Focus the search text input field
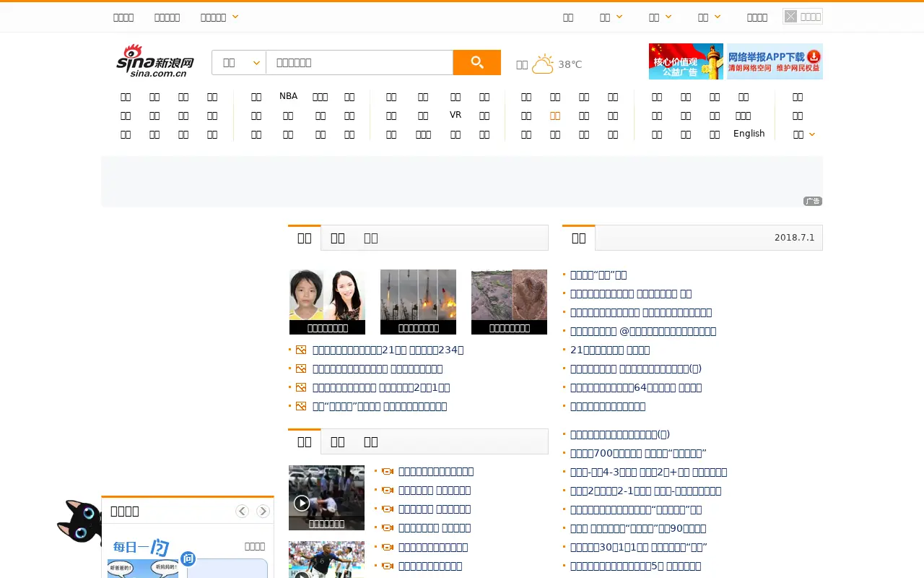This screenshot has width=924, height=578. [359, 63]
